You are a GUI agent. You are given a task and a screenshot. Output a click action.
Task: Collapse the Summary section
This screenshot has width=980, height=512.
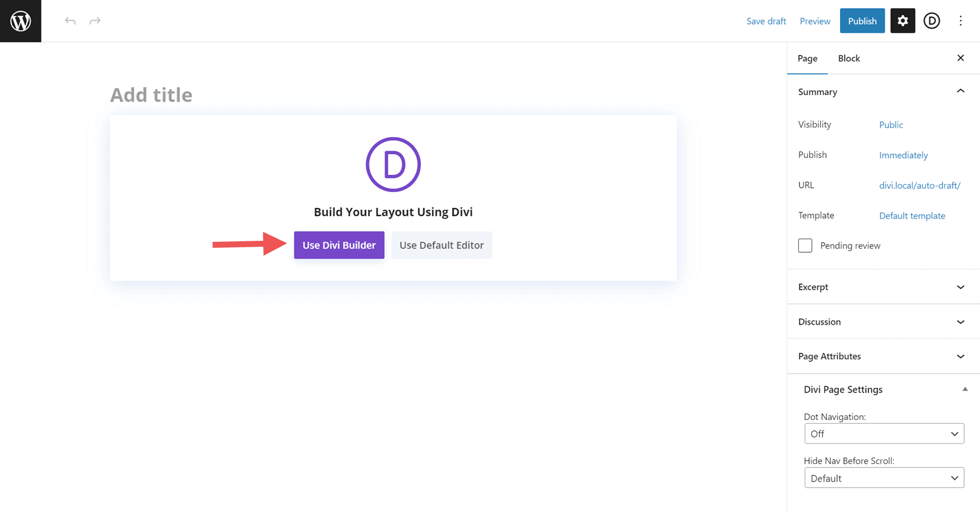point(960,92)
